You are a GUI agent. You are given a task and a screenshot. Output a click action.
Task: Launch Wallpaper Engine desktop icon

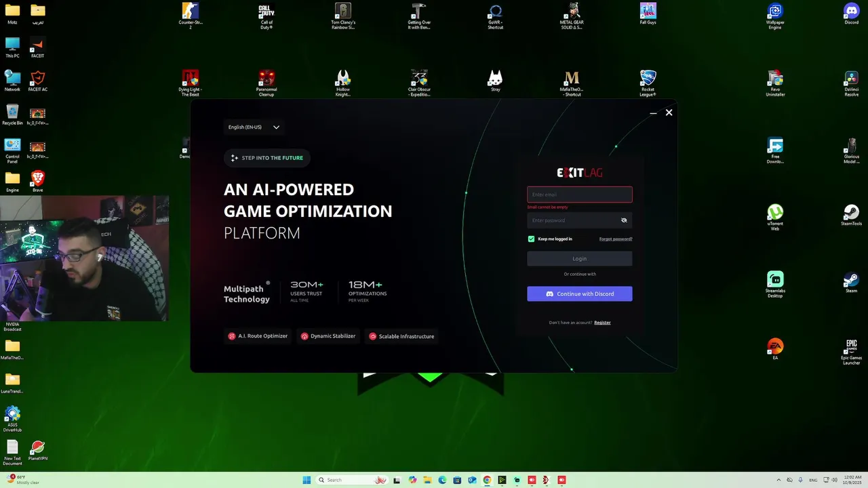tap(775, 16)
